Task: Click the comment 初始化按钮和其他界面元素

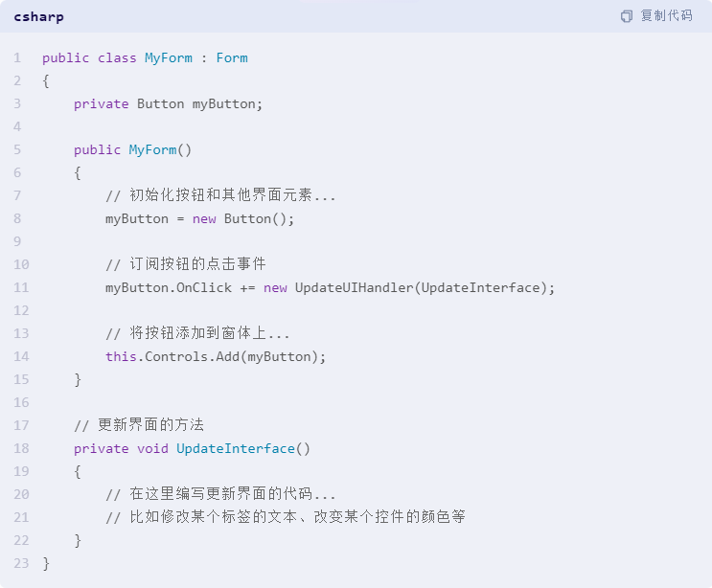Action: (221, 195)
